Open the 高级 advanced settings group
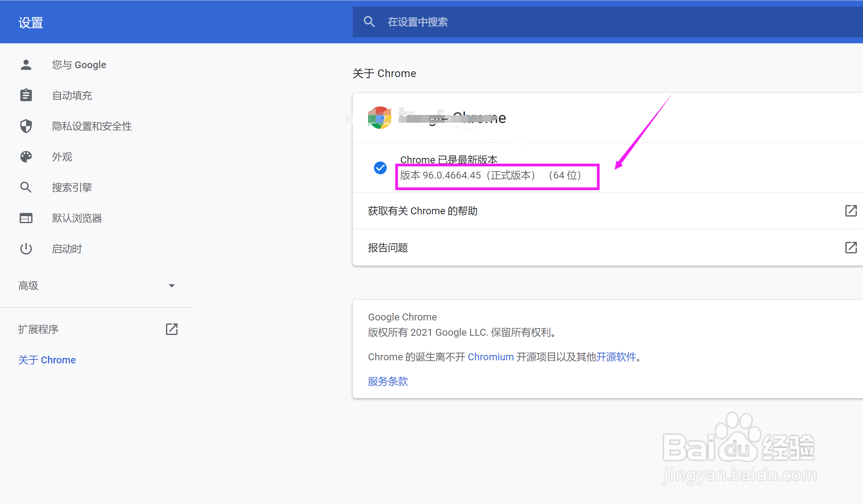863x504 pixels. pos(29,286)
